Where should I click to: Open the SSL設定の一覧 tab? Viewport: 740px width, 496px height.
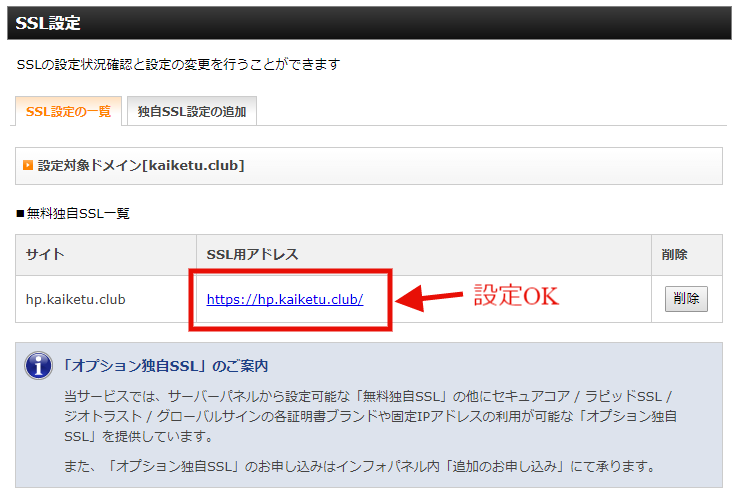(x=68, y=111)
